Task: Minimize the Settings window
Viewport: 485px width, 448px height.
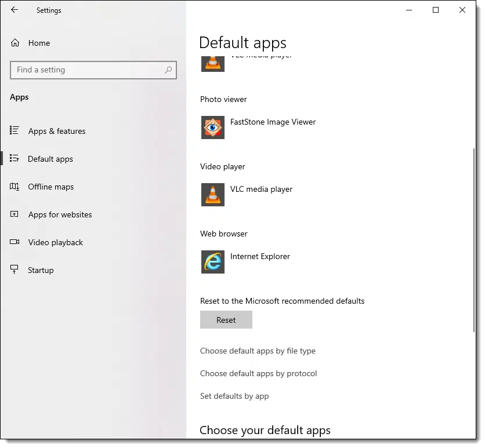Action: click(409, 10)
